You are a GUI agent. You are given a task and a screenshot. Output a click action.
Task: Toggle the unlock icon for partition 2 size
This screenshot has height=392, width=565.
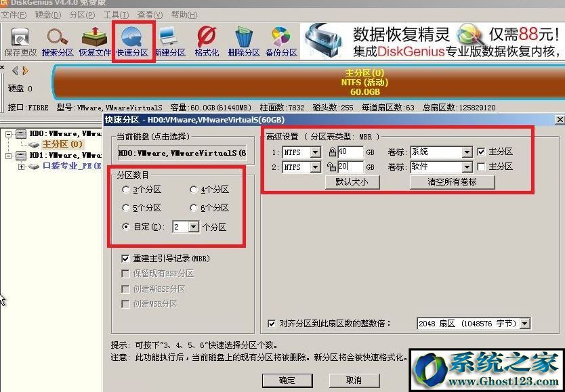[x=331, y=167]
